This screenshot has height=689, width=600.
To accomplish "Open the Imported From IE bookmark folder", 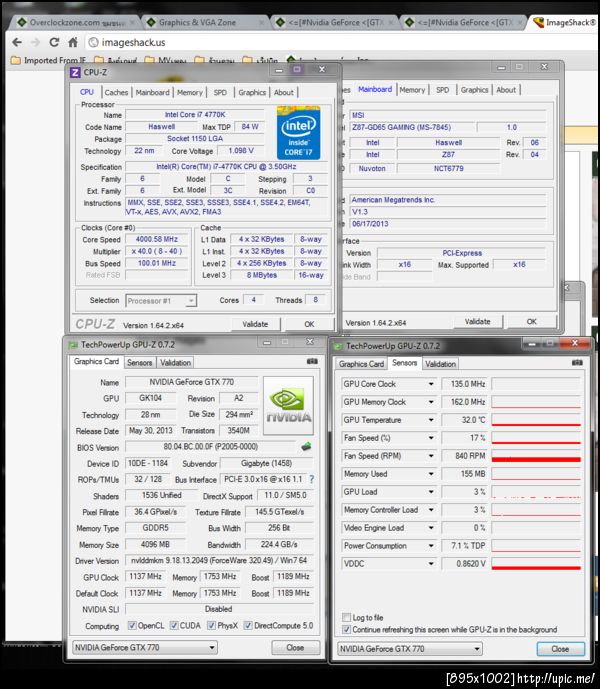I will (49, 60).
